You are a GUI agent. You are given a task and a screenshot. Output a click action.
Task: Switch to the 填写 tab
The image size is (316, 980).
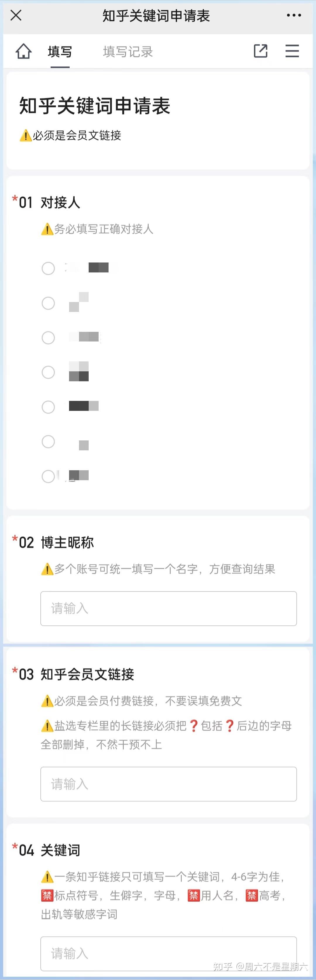pos(60,52)
